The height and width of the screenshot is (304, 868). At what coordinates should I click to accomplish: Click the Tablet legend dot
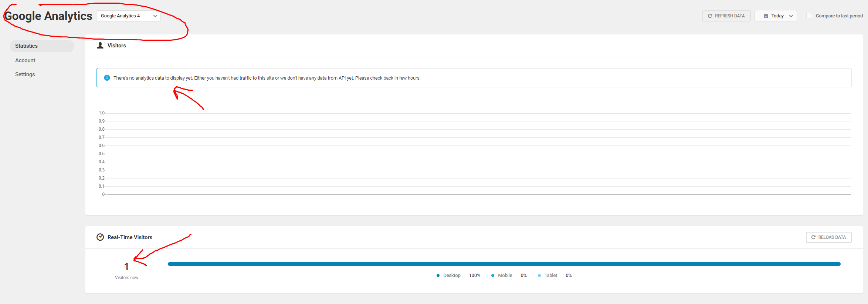(539, 275)
